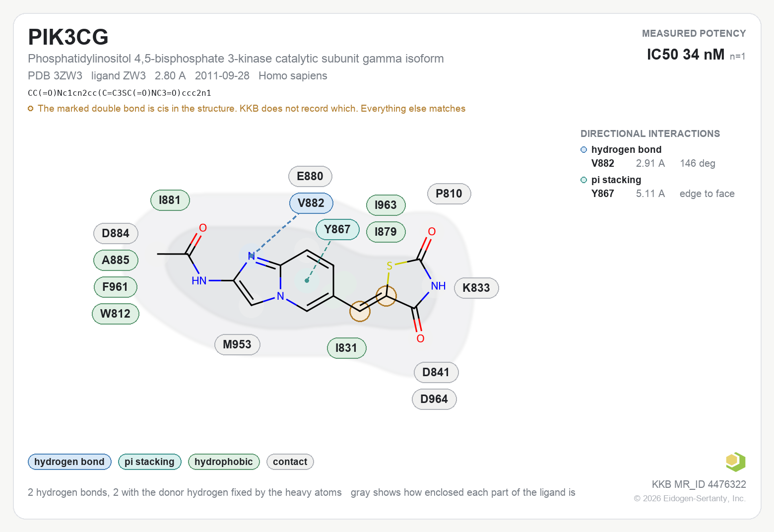Screen dimensions: 774x532
Task: Click the pi stacking marker in the interactions list
Action: 584,180
